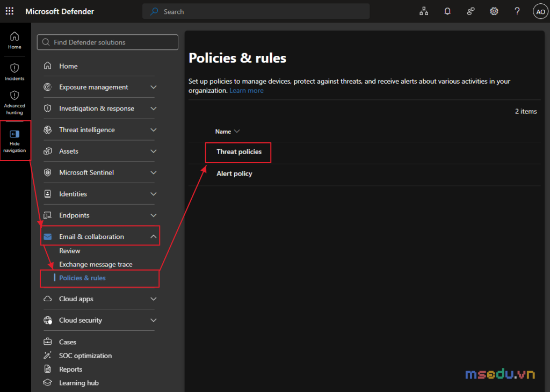Open Advanced hunting in left rail

(x=15, y=103)
